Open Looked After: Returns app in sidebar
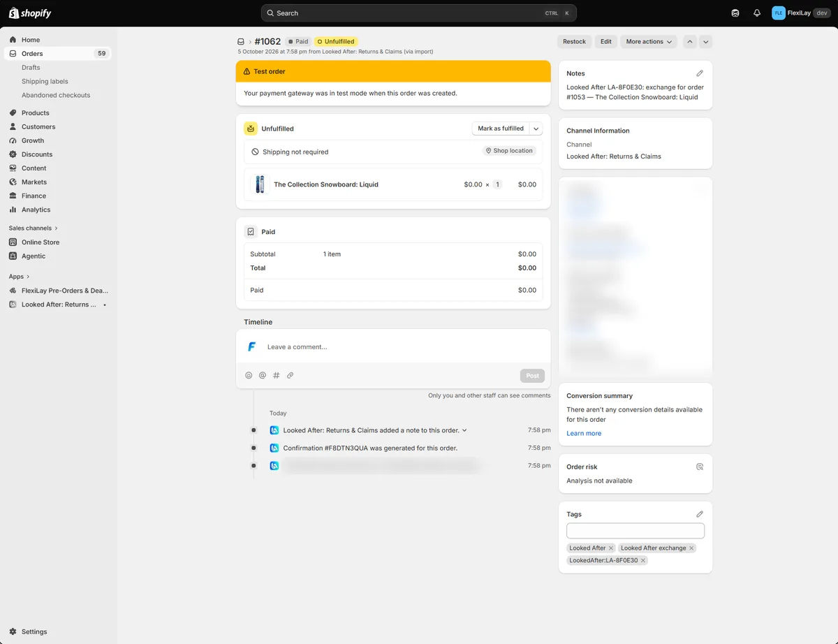This screenshot has height=644, width=838. point(57,305)
